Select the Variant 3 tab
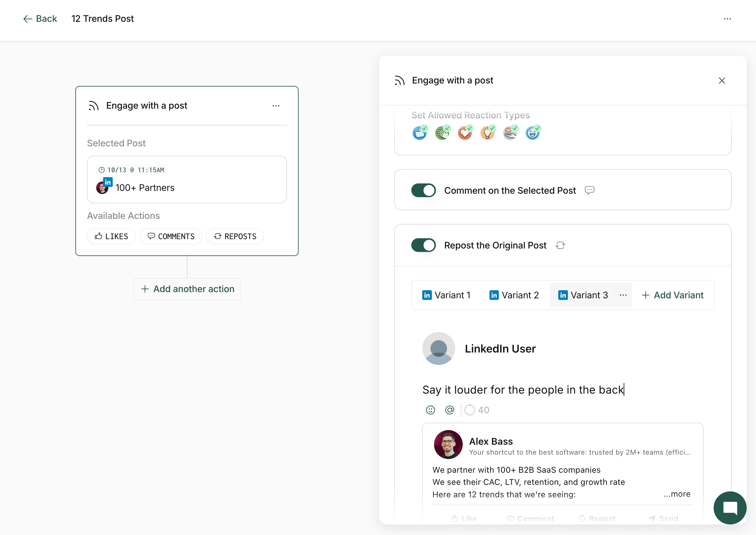This screenshot has height=535, width=756. point(583,295)
